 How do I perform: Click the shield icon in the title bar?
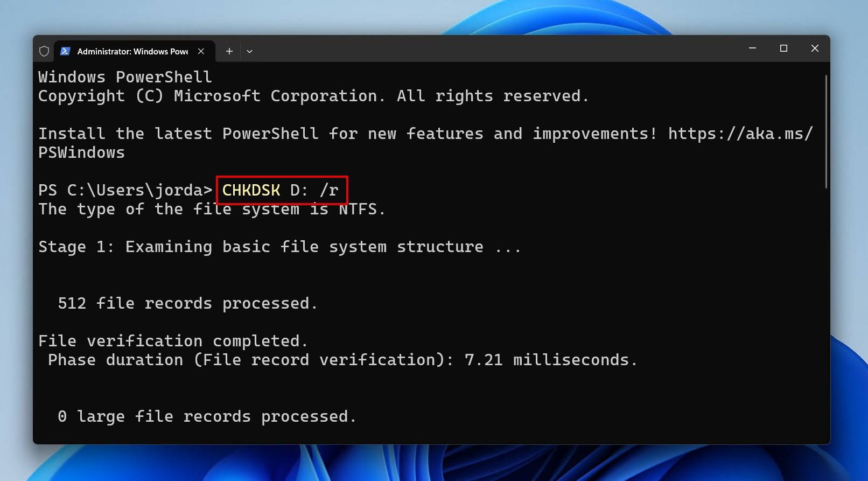[x=44, y=51]
